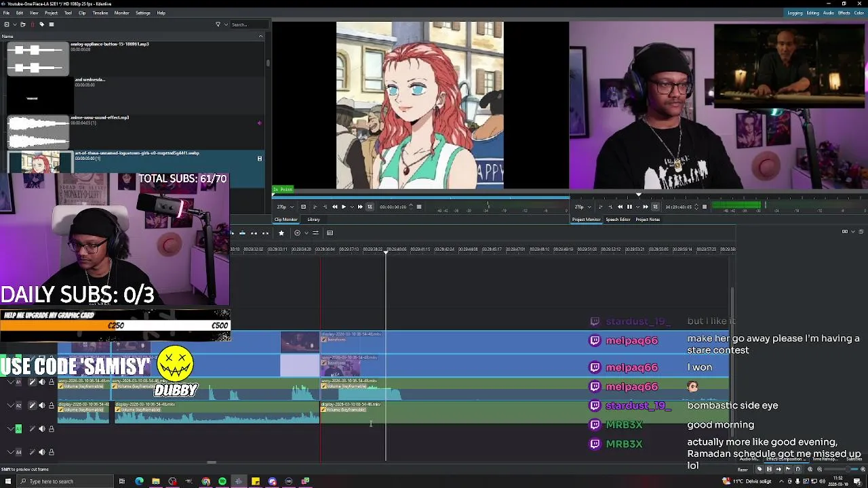Fast forward in the project monitor

click(646, 207)
